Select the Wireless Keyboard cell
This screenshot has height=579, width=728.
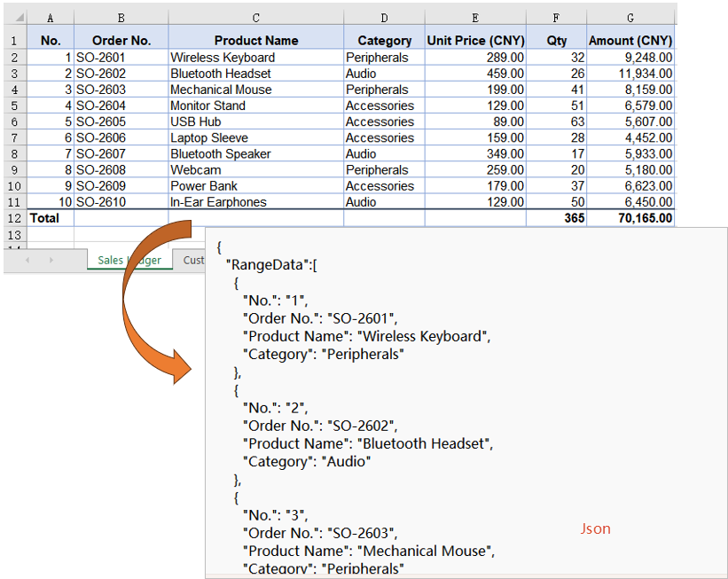256,58
